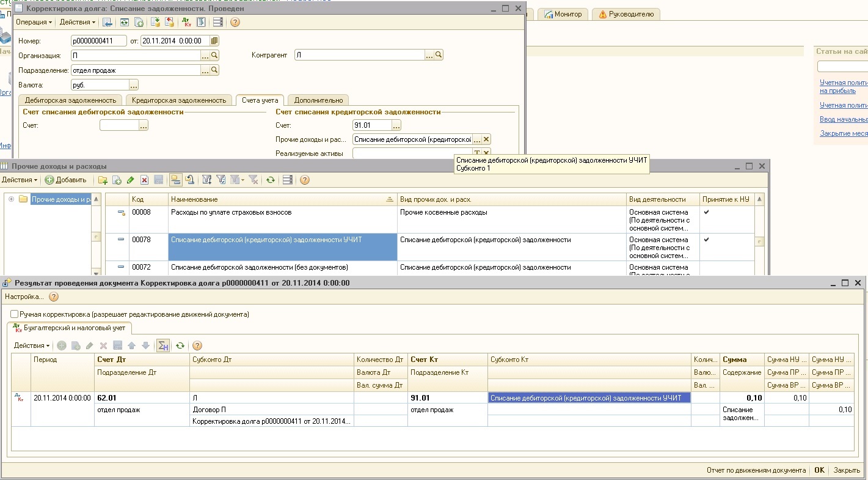Click the new folder group icon in list toolbar

pyautogui.click(x=103, y=180)
